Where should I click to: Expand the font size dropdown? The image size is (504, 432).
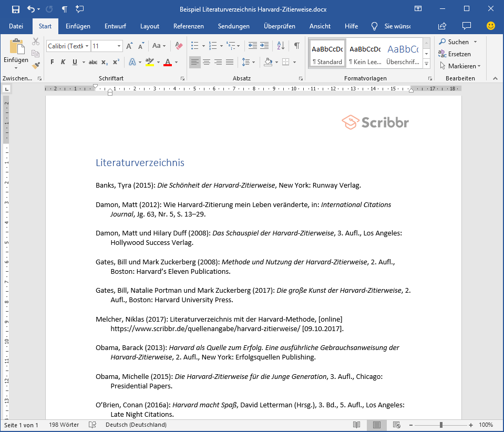[x=119, y=46]
